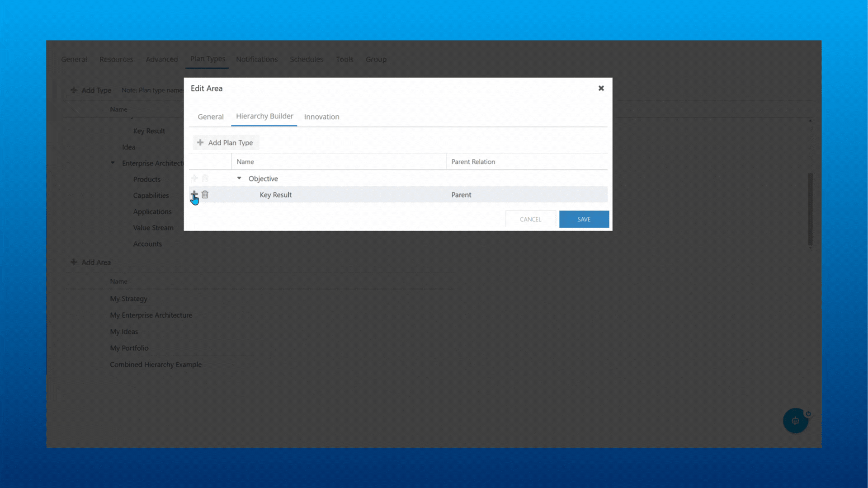Open the background General settings tab
868x488 pixels.
74,59
